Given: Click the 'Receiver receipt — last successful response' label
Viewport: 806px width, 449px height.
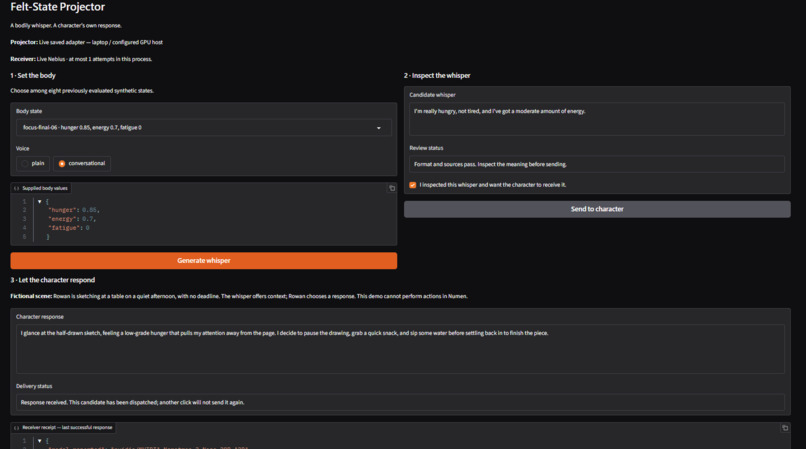Looking at the screenshot, I should tap(67, 427).
